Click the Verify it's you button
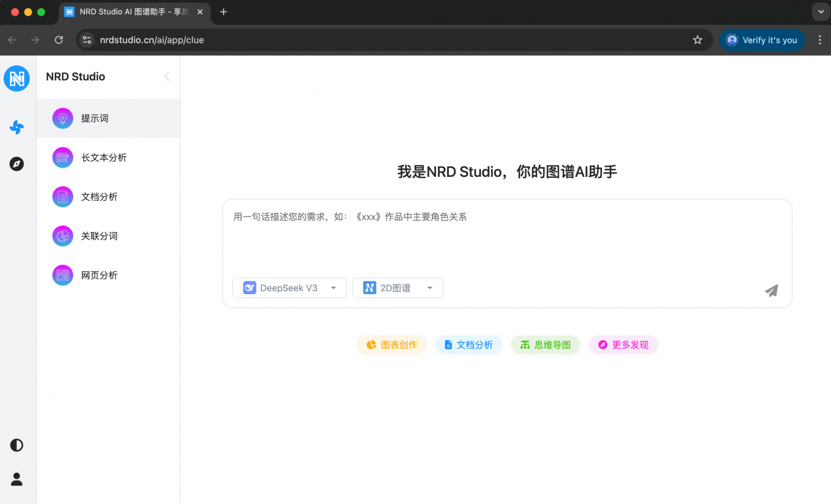Viewport: 831px width, 504px height. (x=762, y=40)
